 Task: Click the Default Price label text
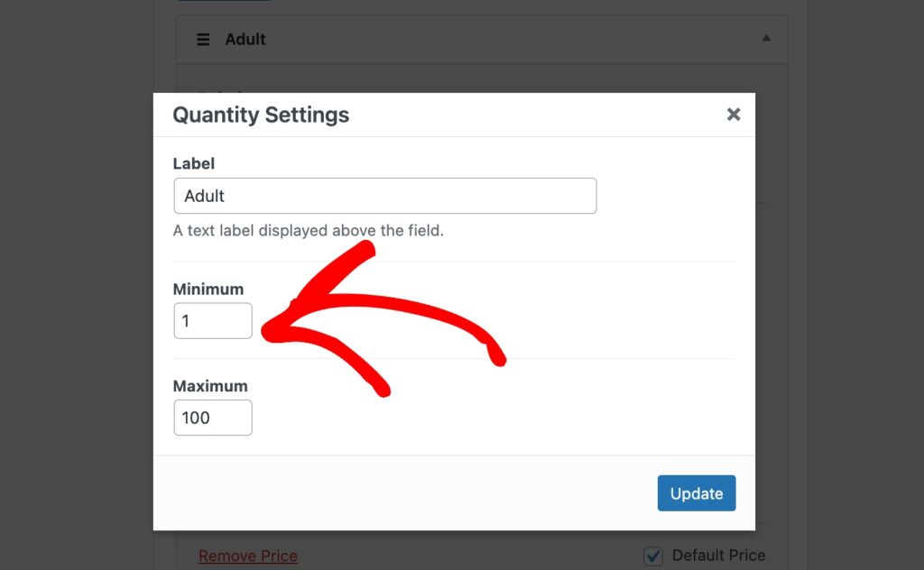[718, 556]
